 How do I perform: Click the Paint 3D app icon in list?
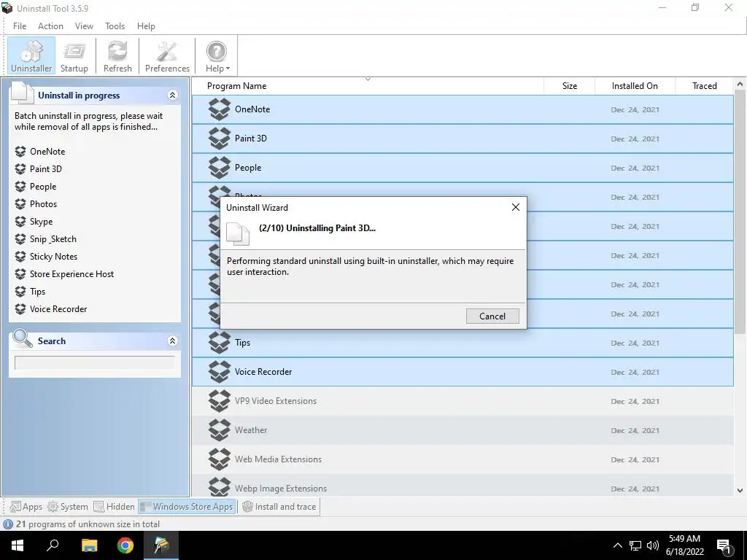(x=220, y=139)
